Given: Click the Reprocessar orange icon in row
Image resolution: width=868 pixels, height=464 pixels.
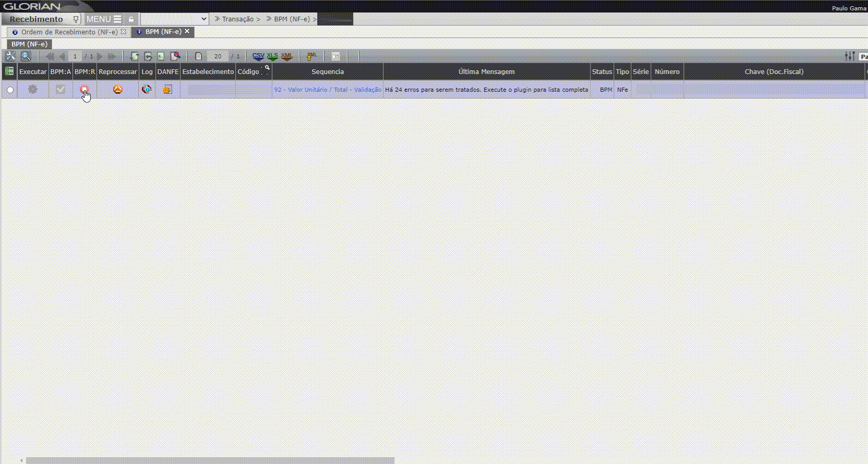Looking at the screenshot, I should point(117,90).
